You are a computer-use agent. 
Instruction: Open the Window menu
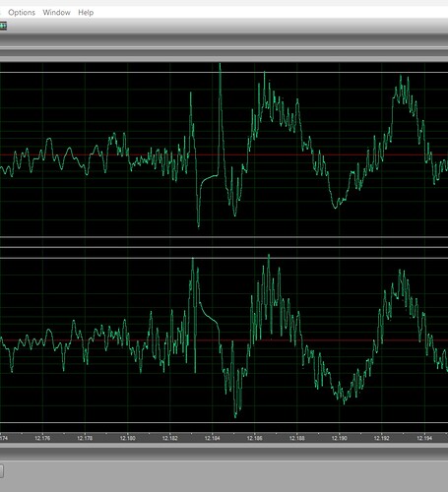coord(56,13)
